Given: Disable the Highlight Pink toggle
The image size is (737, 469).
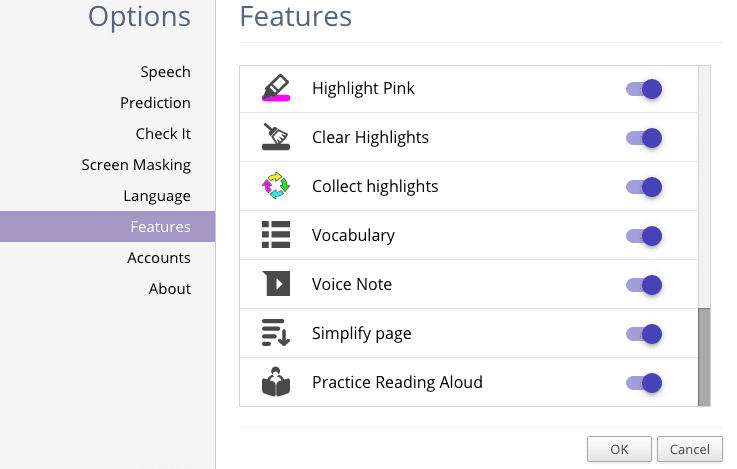Looking at the screenshot, I should point(644,89).
